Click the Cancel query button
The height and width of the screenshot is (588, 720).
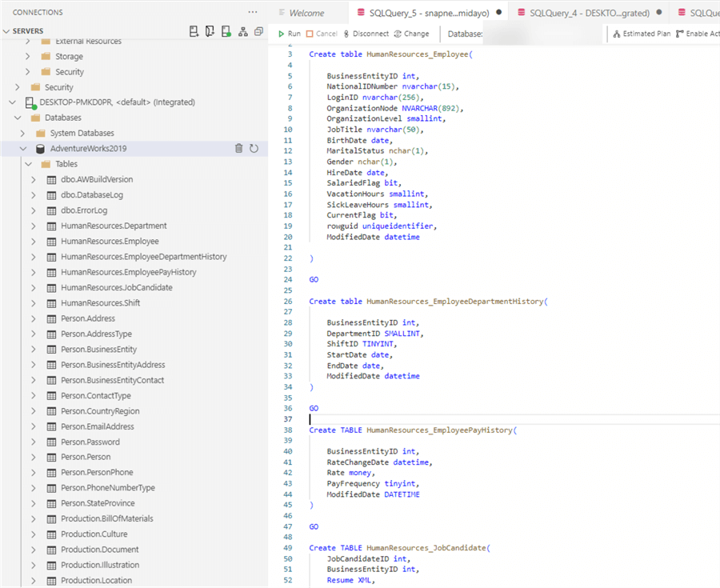[x=322, y=34]
